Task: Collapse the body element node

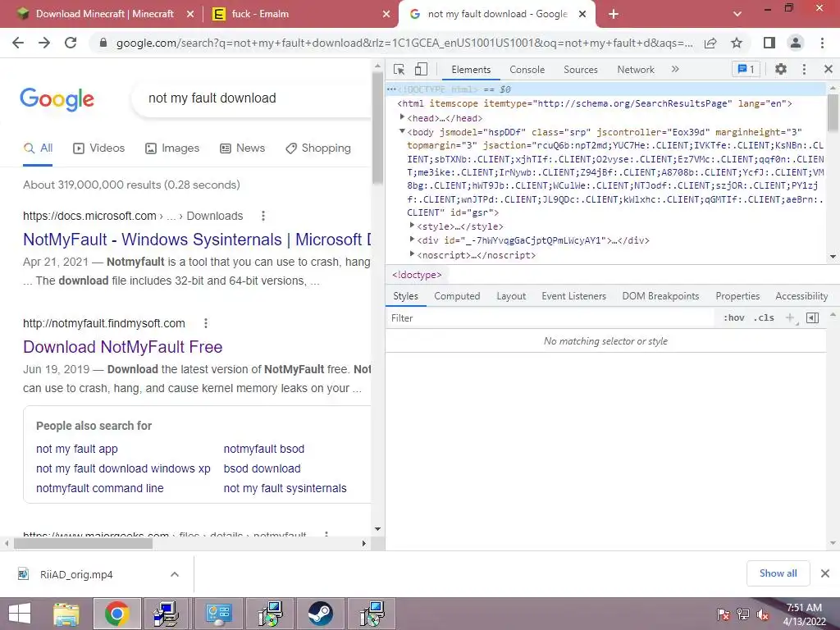Action: click(x=402, y=131)
